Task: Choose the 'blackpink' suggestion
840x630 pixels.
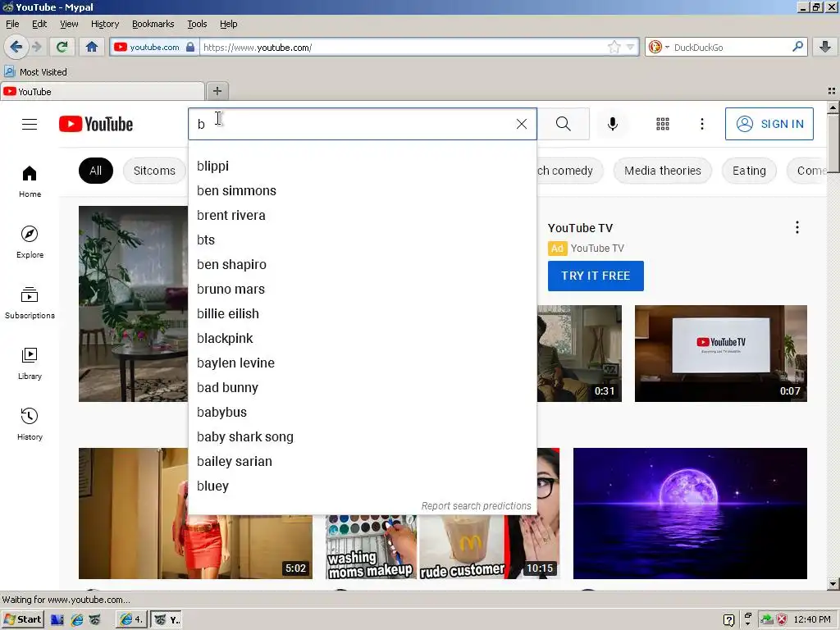Action: 362,339
